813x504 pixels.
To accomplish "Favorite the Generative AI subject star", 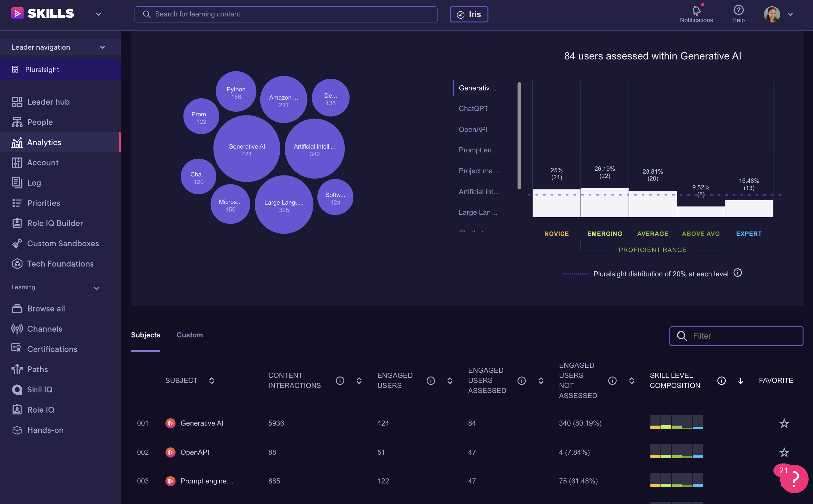I will (x=784, y=423).
